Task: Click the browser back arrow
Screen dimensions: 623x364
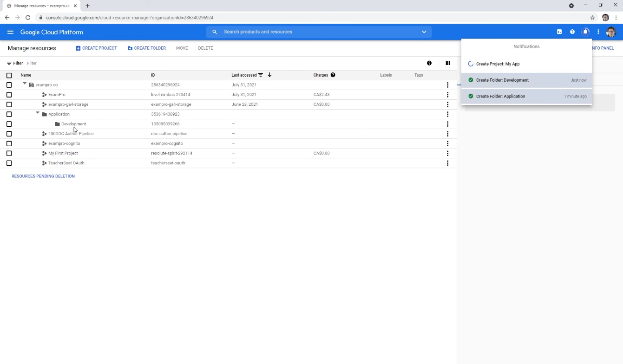Action: coord(7,18)
